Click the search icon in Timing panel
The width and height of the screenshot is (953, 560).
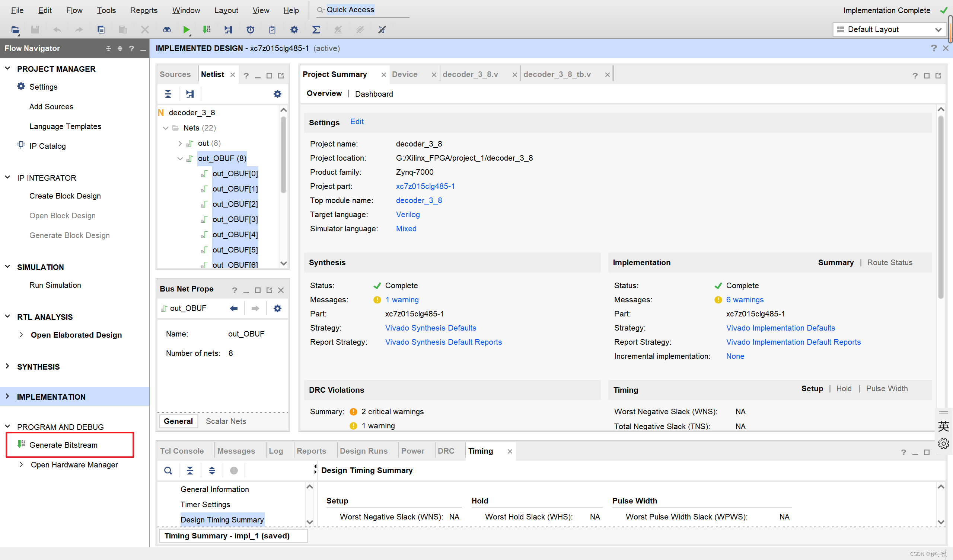click(x=168, y=470)
